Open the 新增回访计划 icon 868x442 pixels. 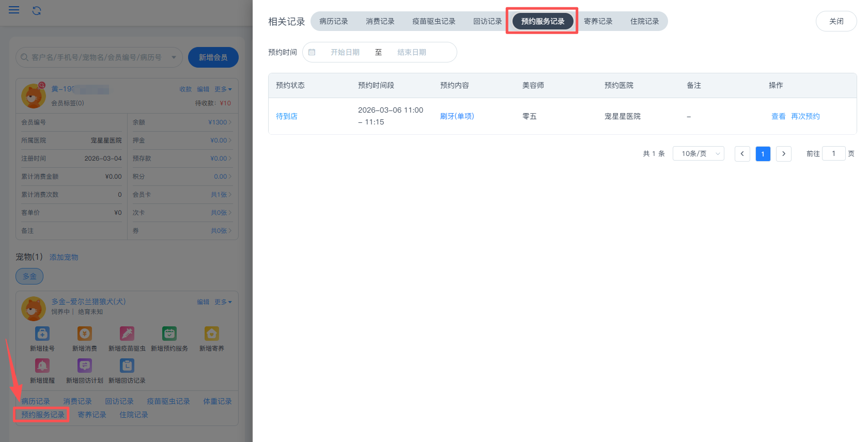[x=85, y=366]
